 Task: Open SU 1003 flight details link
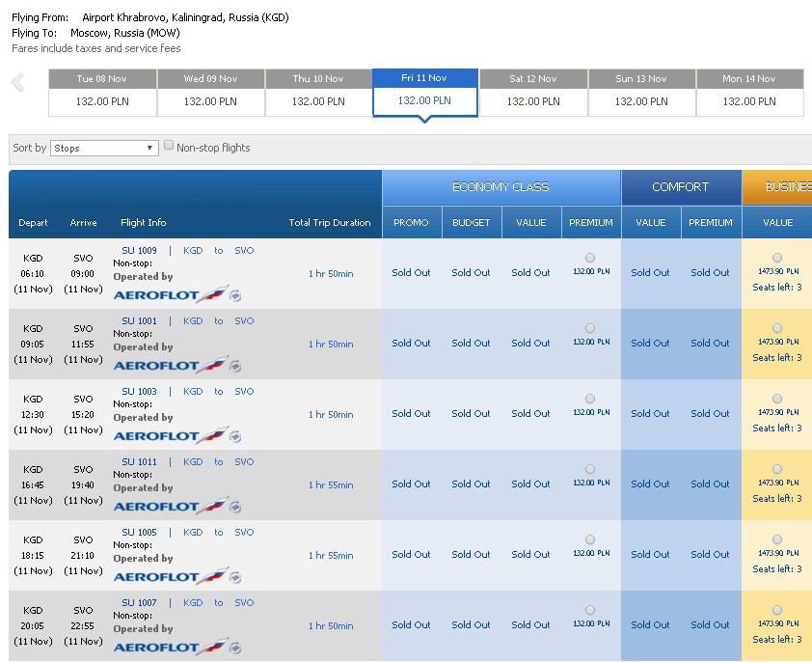pyautogui.click(x=139, y=392)
